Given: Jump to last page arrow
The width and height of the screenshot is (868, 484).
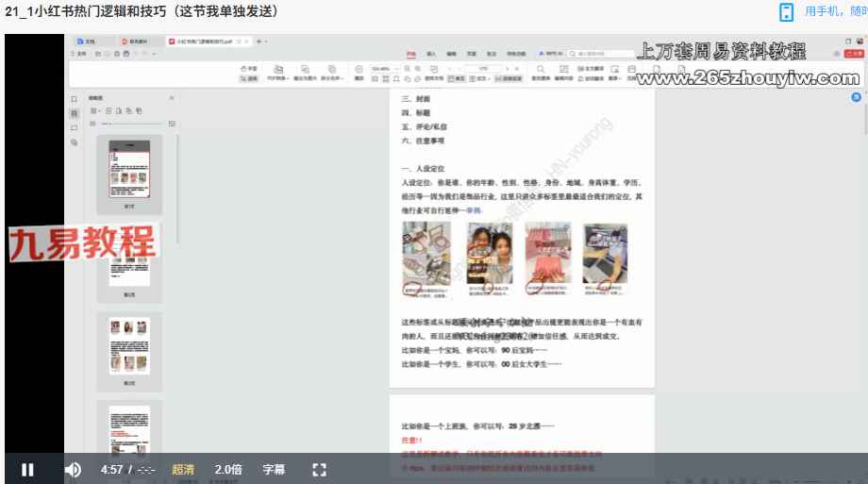Looking at the screenshot, I should [517, 69].
